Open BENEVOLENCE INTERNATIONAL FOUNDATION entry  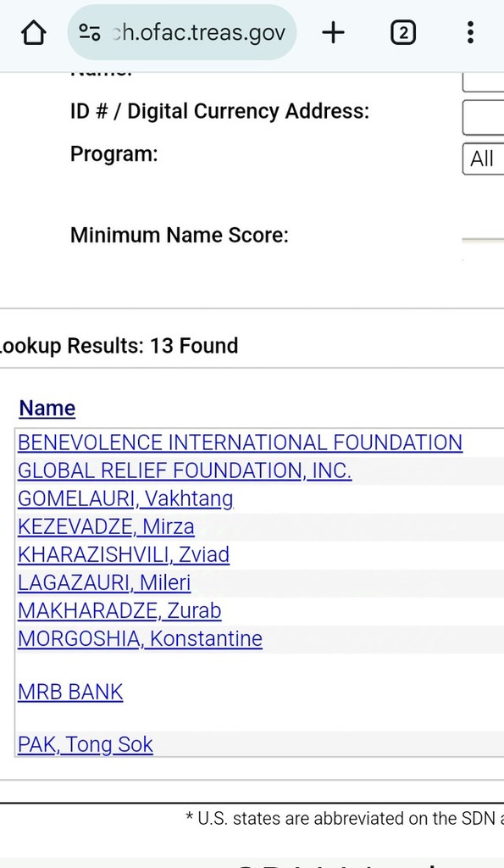(x=240, y=442)
